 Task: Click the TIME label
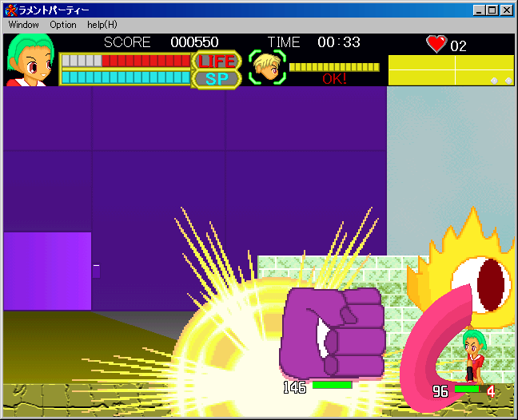(284, 42)
